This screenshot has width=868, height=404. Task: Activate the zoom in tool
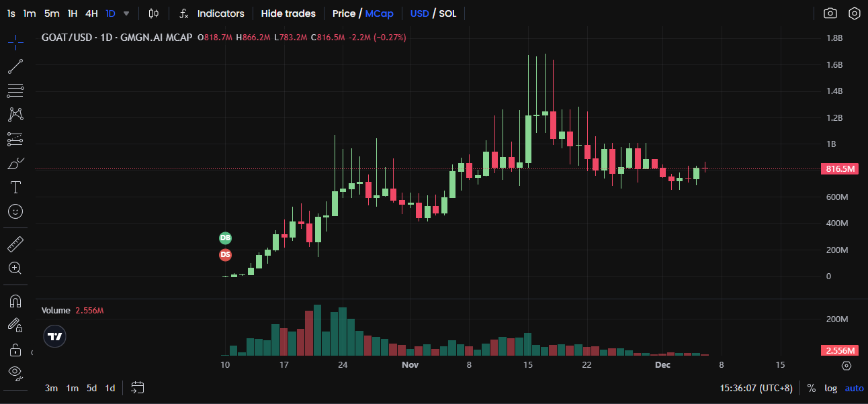15,268
